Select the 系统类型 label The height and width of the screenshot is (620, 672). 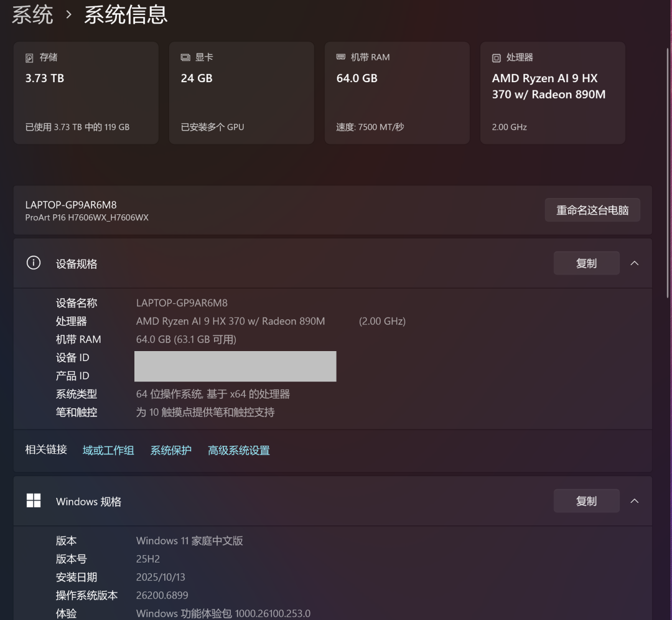(x=77, y=394)
